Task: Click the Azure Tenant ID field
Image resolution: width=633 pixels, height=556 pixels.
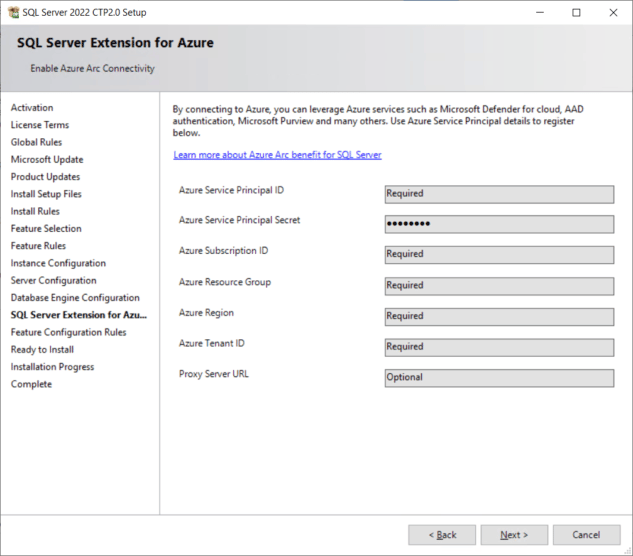Action: coord(499,347)
